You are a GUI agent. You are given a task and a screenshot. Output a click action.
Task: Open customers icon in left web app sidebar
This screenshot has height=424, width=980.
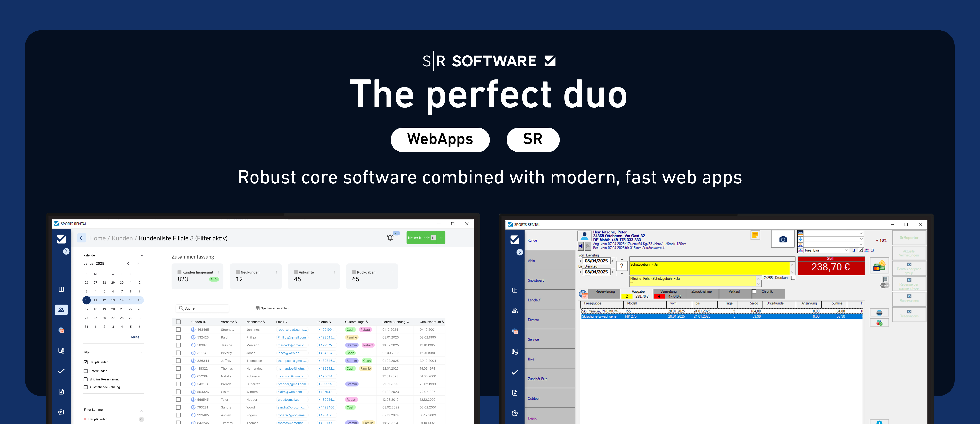point(61,310)
